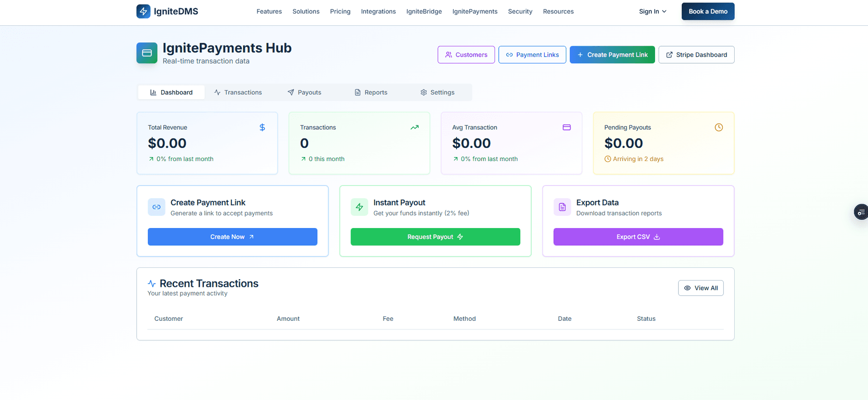Switch to the Reports tab
Viewport: 868px width, 400px height.
coord(371,92)
